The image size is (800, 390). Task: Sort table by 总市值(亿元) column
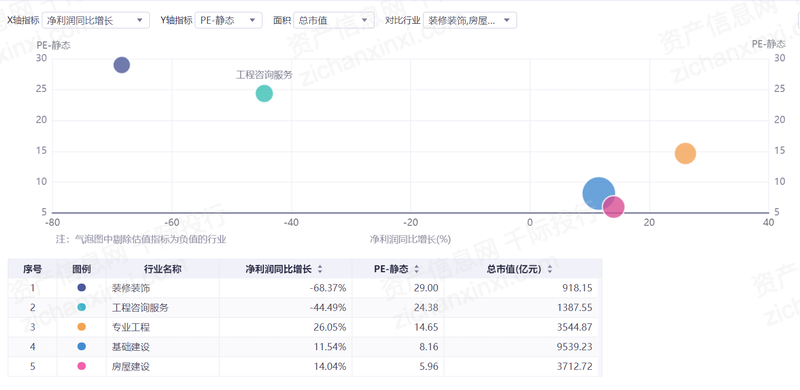coord(549,270)
